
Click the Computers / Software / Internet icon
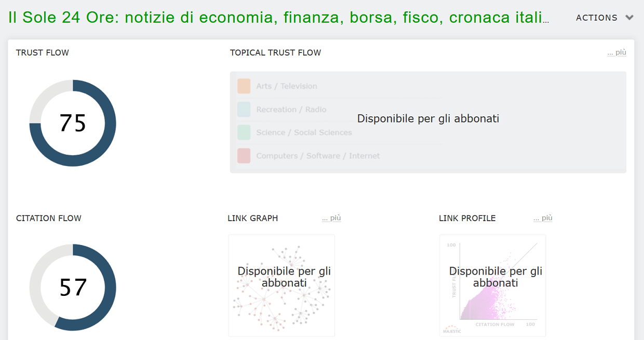pyautogui.click(x=244, y=156)
